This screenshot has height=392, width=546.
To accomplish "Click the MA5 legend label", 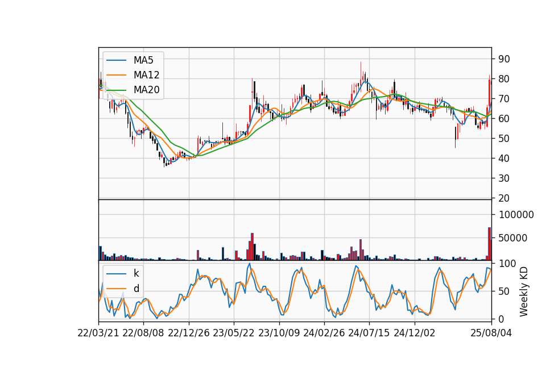I will [x=143, y=60].
